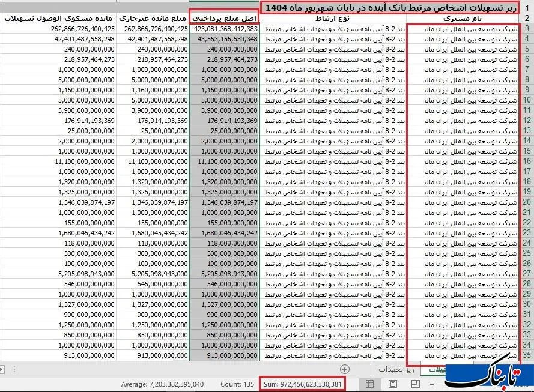Select row 35 by its row header

click(x=527, y=355)
